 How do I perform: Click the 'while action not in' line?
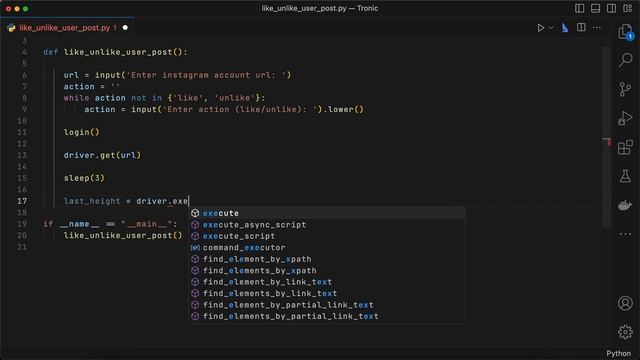[164, 98]
